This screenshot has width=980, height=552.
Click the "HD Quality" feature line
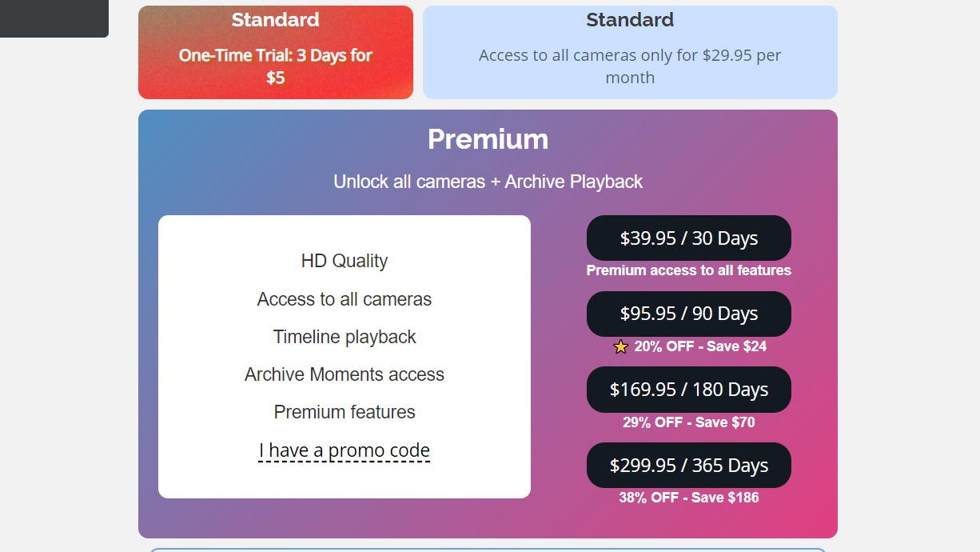(345, 261)
